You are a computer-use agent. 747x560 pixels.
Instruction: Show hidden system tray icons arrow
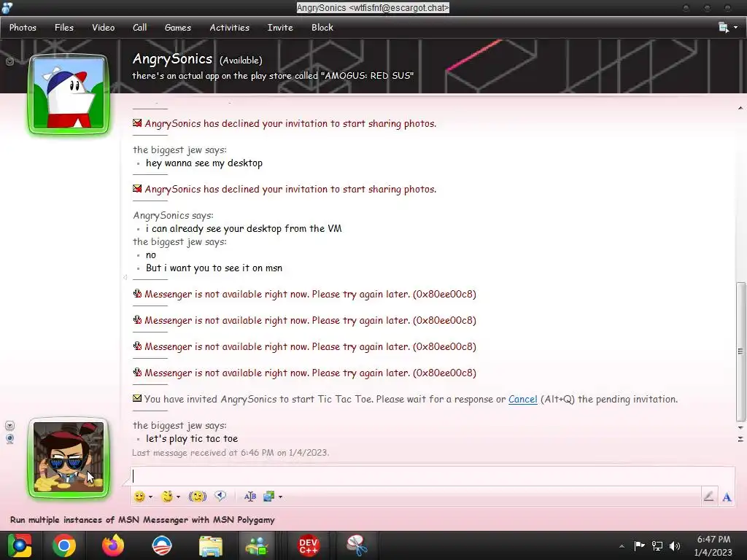tap(622, 546)
